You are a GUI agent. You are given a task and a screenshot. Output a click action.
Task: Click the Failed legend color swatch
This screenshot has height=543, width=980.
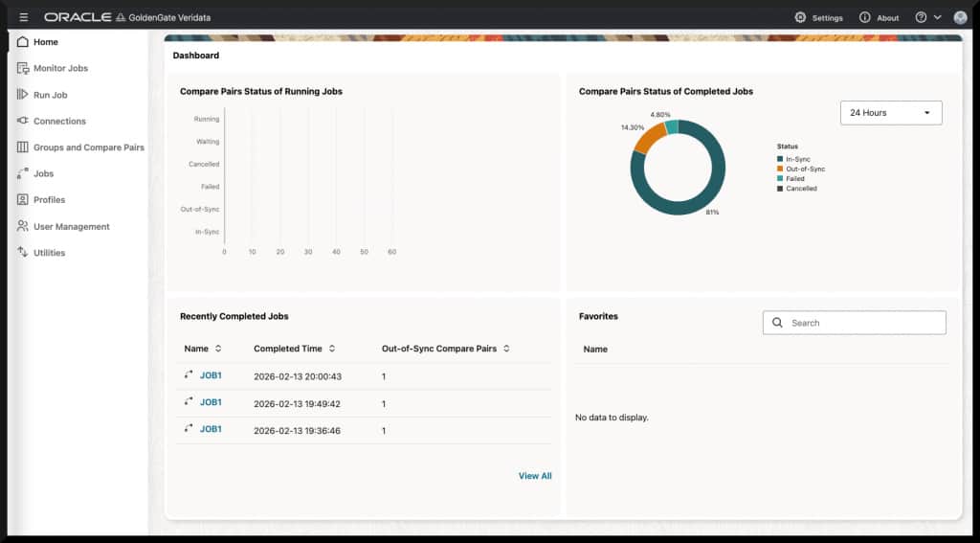pyautogui.click(x=780, y=179)
